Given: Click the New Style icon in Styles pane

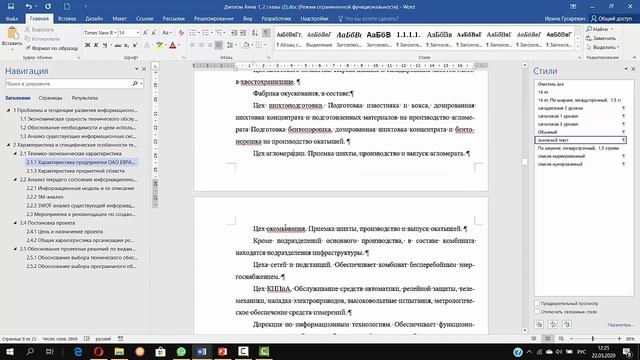Looking at the screenshot, I should 539,324.
